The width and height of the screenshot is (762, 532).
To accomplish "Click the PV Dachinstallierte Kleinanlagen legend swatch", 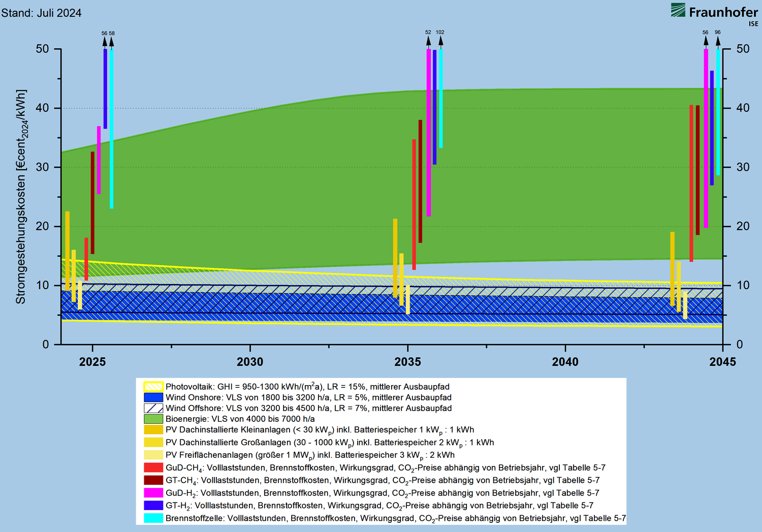I will (153, 430).
